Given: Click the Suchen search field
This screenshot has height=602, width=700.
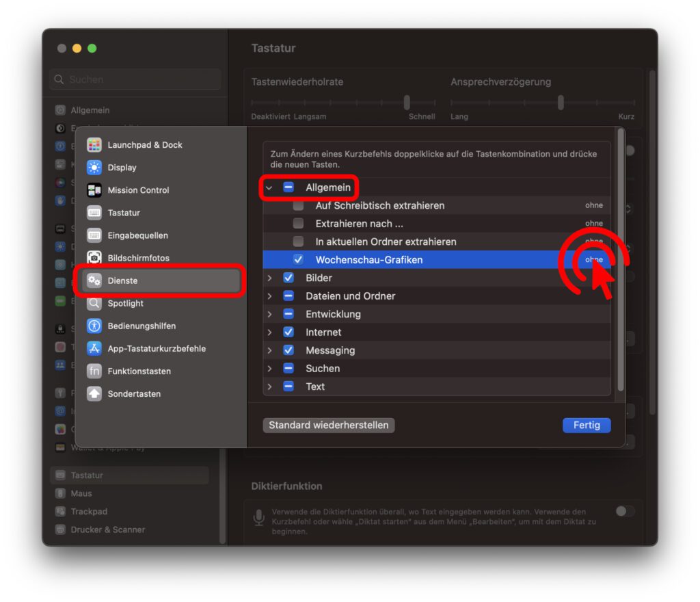Looking at the screenshot, I should [x=135, y=79].
